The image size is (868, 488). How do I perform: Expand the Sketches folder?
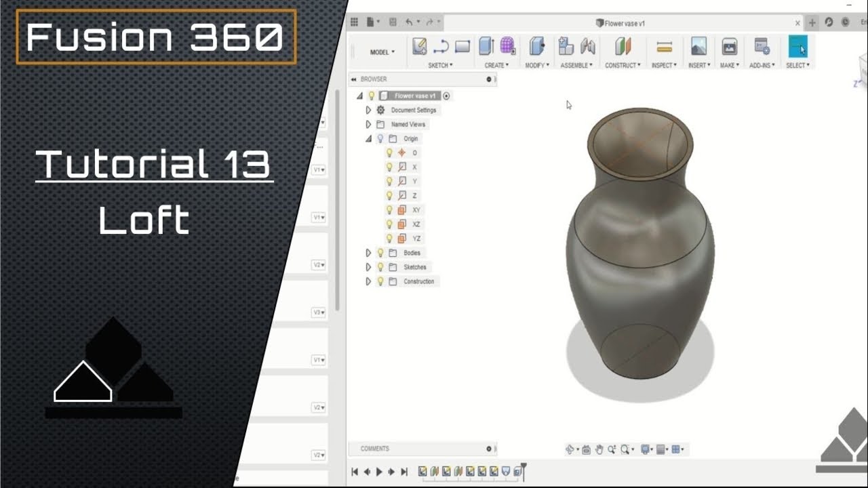tap(368, 267)
